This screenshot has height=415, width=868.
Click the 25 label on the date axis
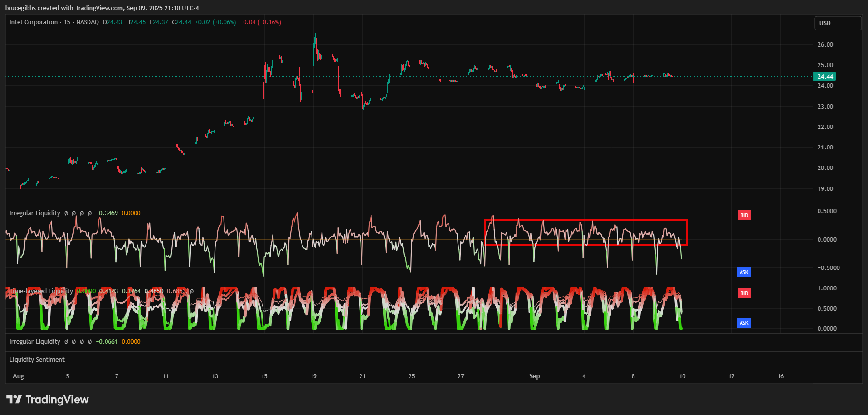click(412, 376)
